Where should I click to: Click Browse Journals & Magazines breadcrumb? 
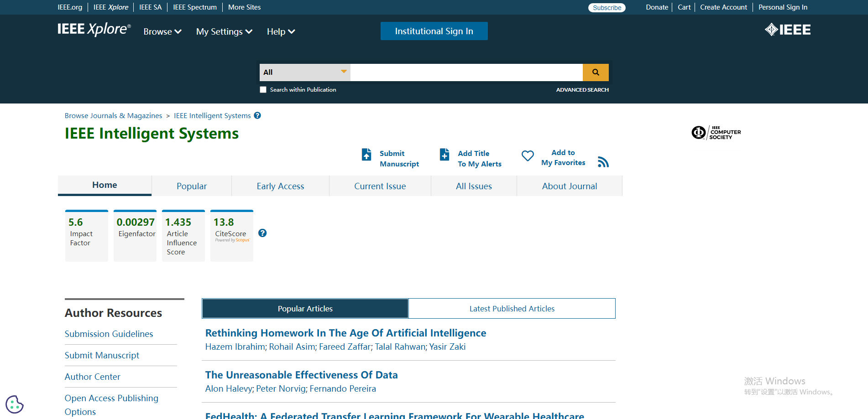point(114,116)
